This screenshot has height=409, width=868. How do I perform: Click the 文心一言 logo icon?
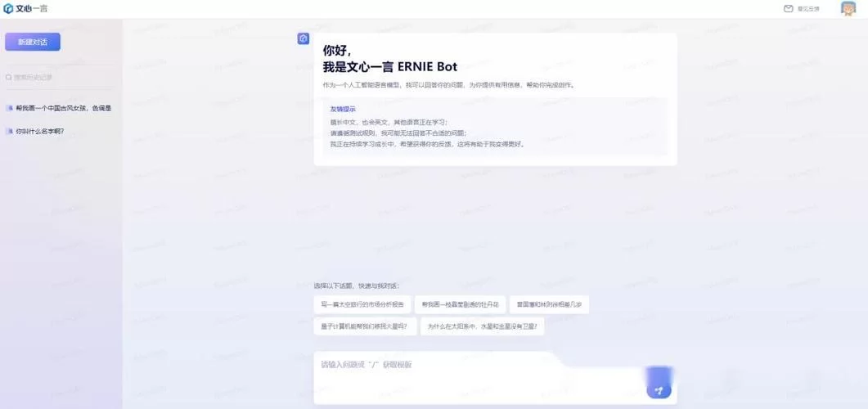[8, 9]
